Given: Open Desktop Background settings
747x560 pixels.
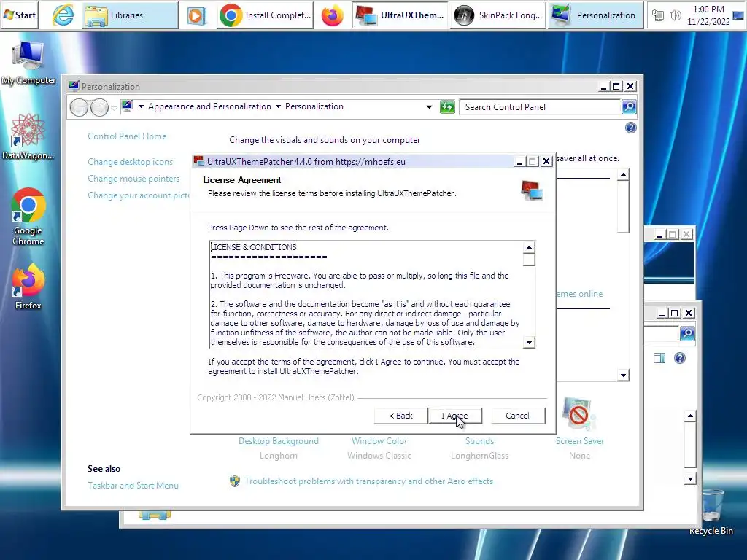Looking at the screenshot, I should pos(279,441).
